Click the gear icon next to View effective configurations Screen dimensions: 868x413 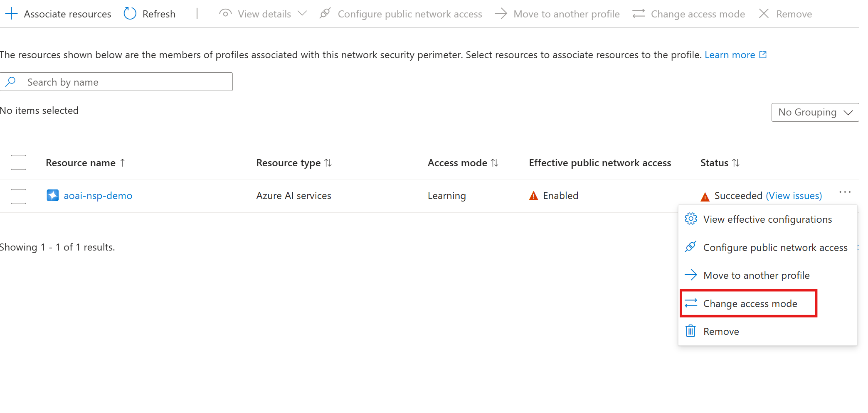click(690, 219)
